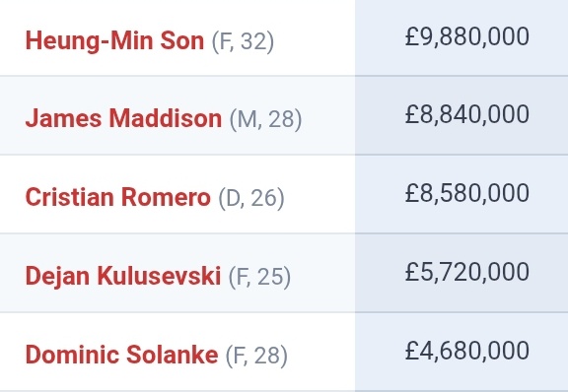Click the (F, 28) position and age text

(x=256, y=356)
